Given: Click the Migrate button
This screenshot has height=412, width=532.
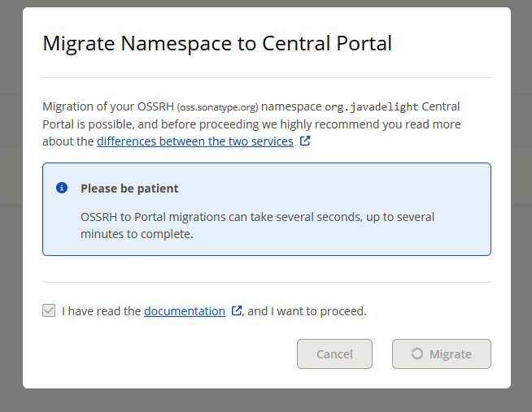Looking at the screenshot, I should pos(442,353).
